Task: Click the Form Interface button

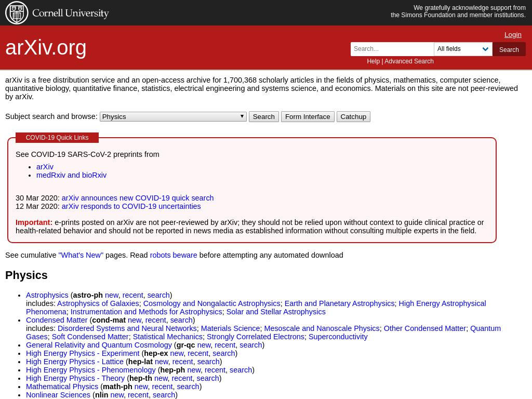Action: (307, 116)
